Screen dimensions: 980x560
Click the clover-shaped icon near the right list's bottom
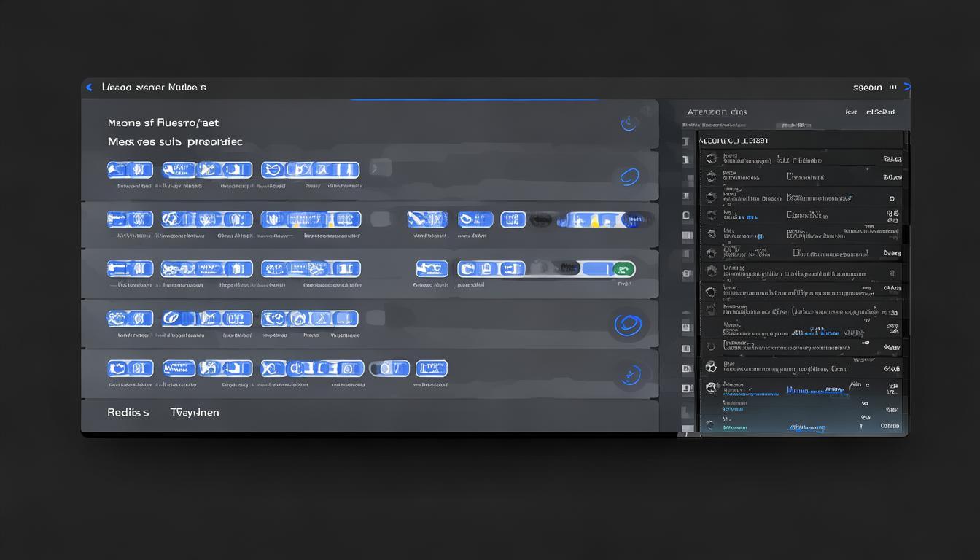(x=711, y=367)
